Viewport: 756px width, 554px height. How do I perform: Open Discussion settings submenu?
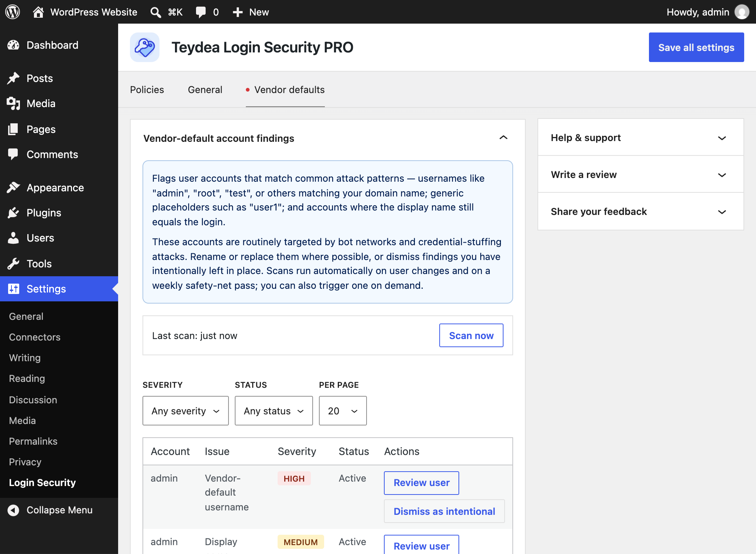tap(33, 400)
